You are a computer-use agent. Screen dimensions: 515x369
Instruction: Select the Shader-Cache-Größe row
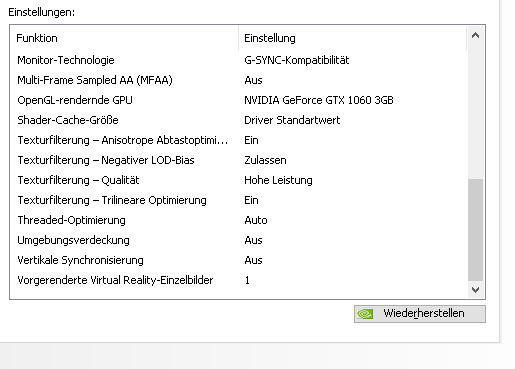coord(239,120)
